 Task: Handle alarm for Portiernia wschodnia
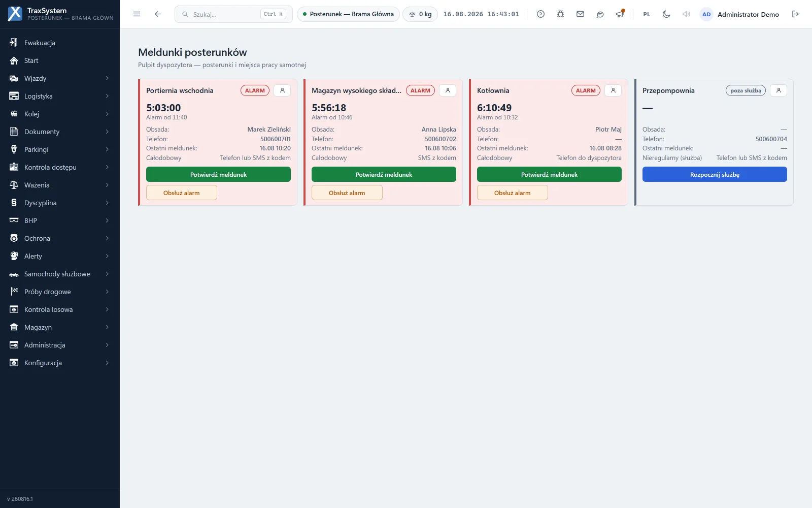tap(181, 193)
